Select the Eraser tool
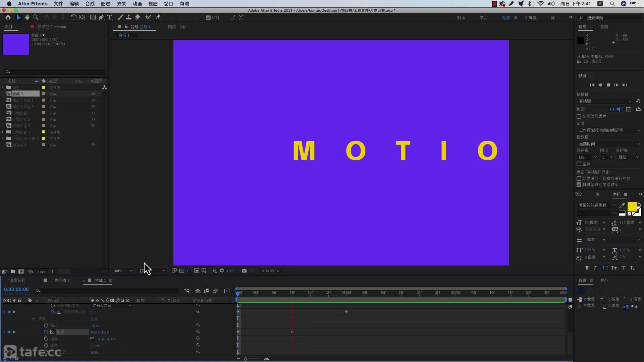This screenshot has width=644, height=362. pos(137,17)
